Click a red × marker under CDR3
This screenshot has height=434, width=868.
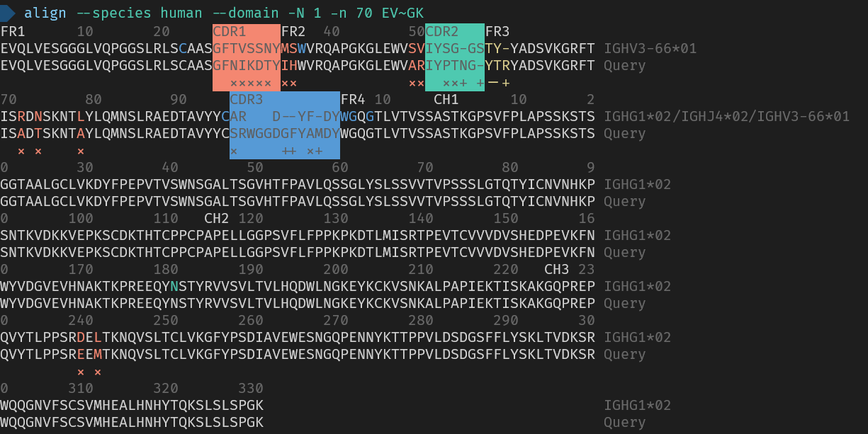coord(233,151)
